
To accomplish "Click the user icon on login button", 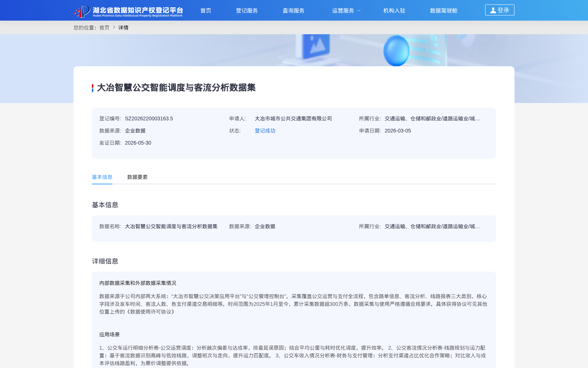I will tap(493, 10).
